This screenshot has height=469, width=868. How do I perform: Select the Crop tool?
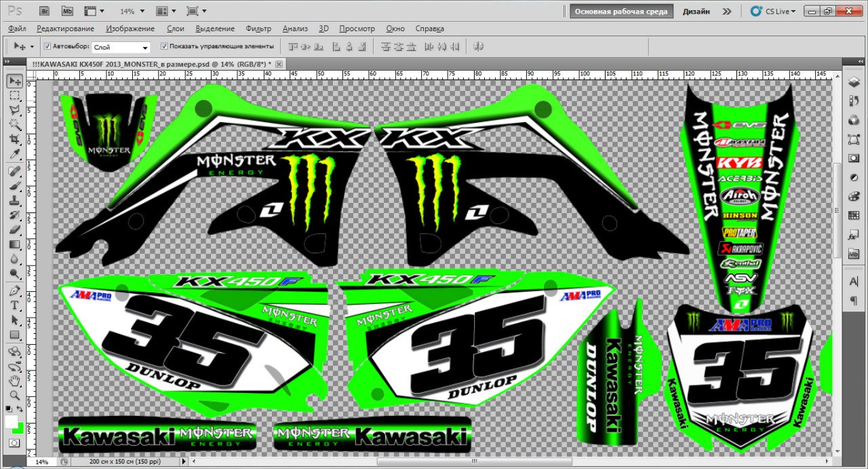14,138
